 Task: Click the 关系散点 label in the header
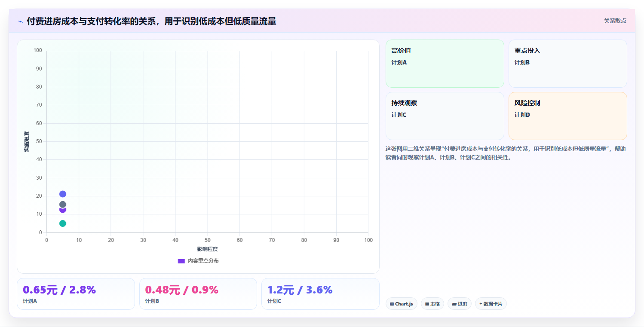point(615,21)
